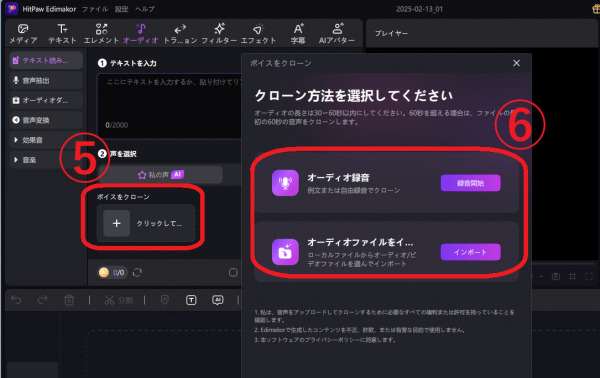Click the fullscreen icon under player
This screenshot has height=378, width=600.
click(x=589, y=276)
